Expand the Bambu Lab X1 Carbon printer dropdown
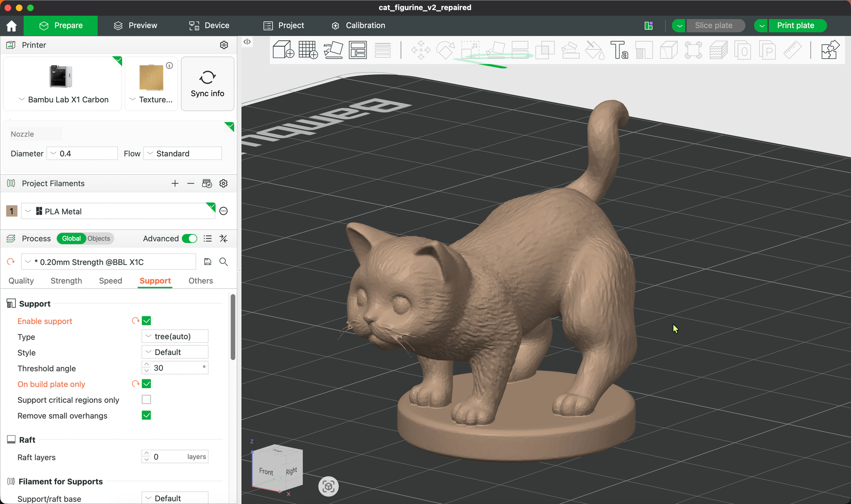The height and width of the screenshot is (504, 851). (x=20, y=99)
